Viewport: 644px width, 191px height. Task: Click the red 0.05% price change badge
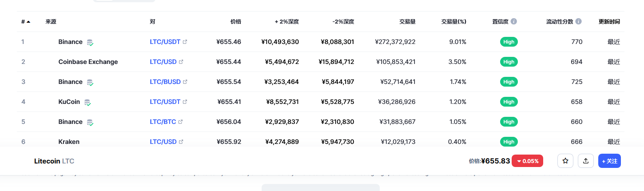coord(527,161)
